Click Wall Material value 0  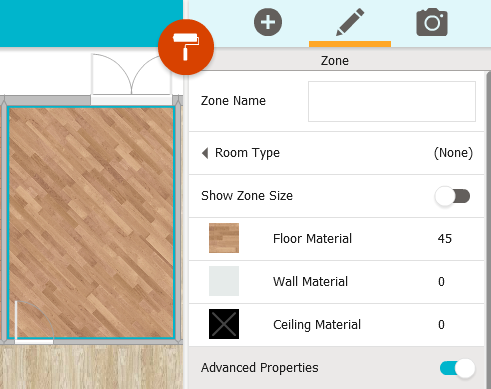441,282
